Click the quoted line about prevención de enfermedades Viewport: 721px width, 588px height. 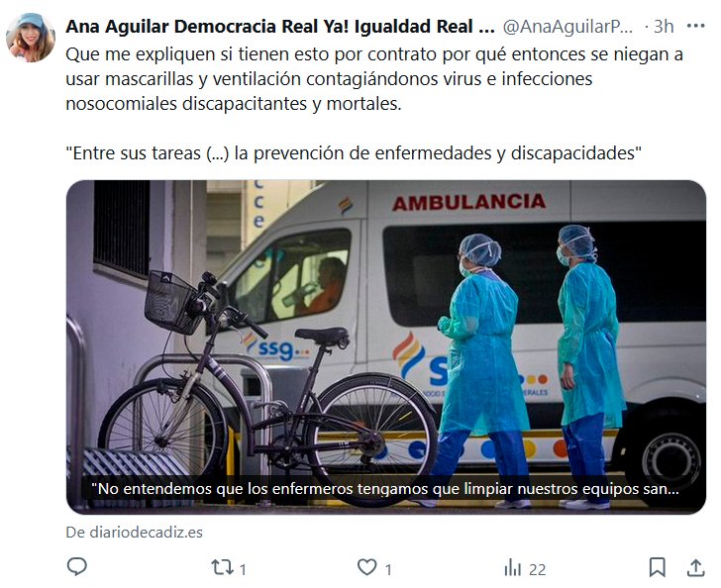354,153
